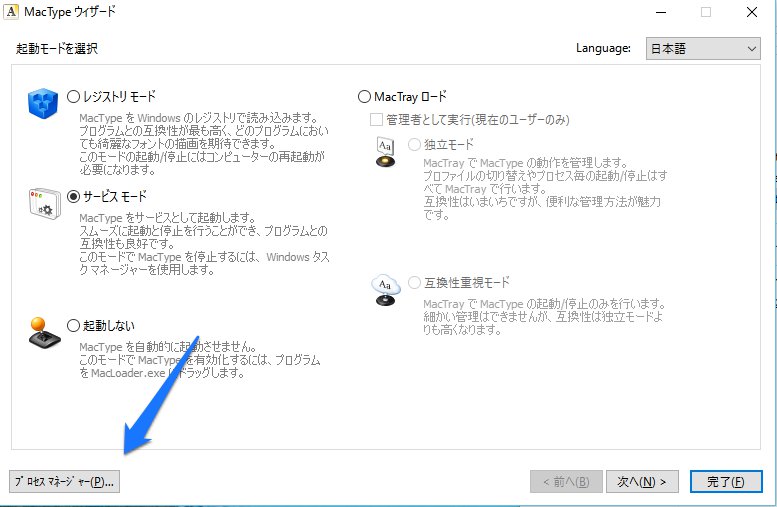Click the Language: label text
Viewport: 777px width, 507px height.
[x=603, y=48]
